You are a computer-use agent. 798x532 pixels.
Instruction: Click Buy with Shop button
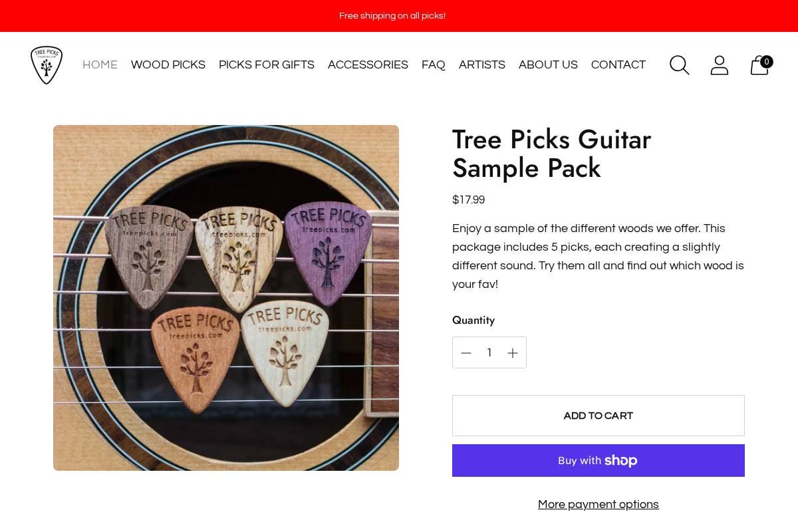(x=598, y=460)
